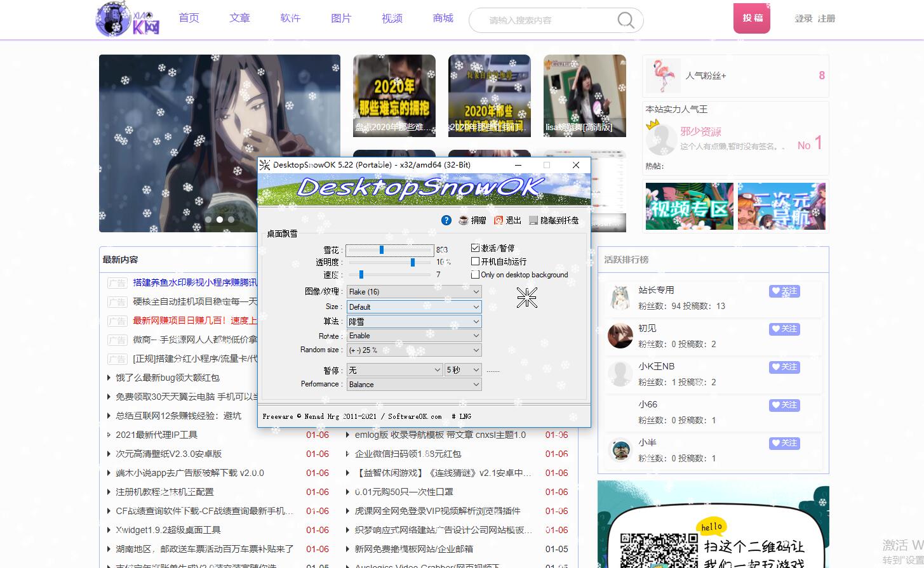Click 初见 user avatar
Screen dimensions: 924x568
620,336
